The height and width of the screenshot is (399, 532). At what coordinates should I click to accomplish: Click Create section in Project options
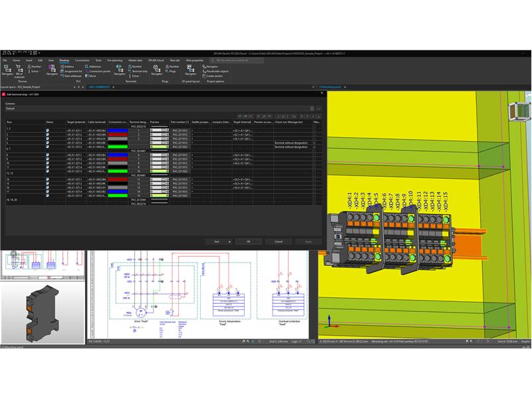point(213,76)
